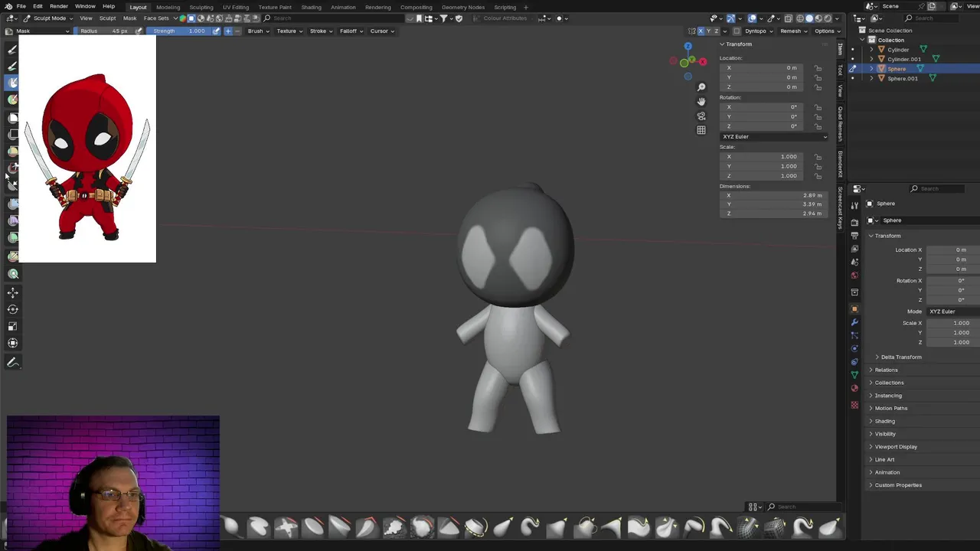Open the Mask menu in header
The image size is (980, 551).
click(x=130, y=18)
